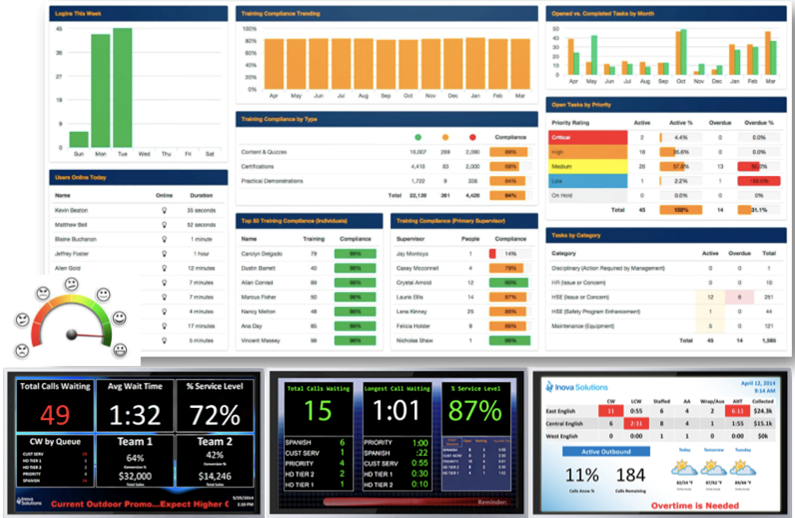Click Kevin Beaton's online lightbulb icon
This screenshot has height=518, width=795.
(163, 211)
